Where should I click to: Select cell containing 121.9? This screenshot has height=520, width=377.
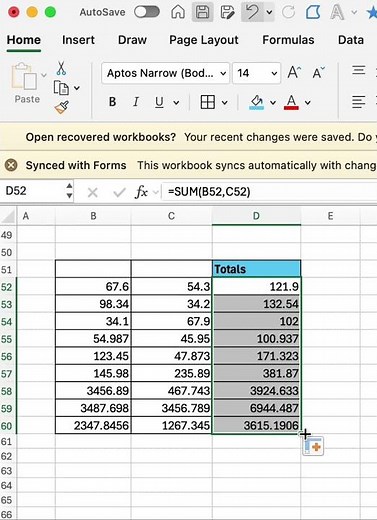[x=256, y=286]
